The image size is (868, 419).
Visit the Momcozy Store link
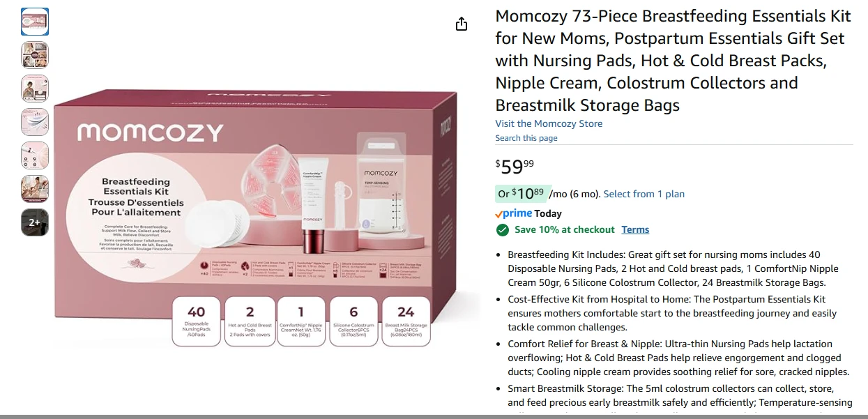pyautogui.click(x=549, y=123)
